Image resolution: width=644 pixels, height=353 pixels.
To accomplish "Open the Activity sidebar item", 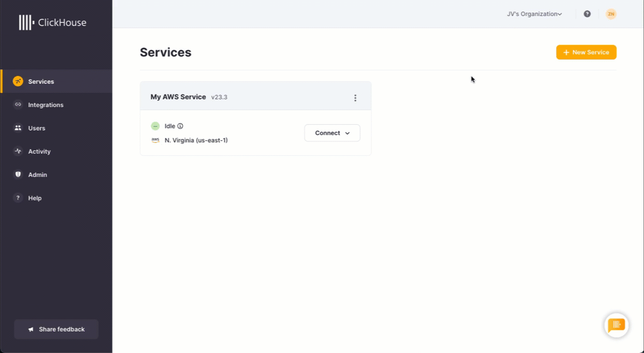I will (x=39, y=152).
